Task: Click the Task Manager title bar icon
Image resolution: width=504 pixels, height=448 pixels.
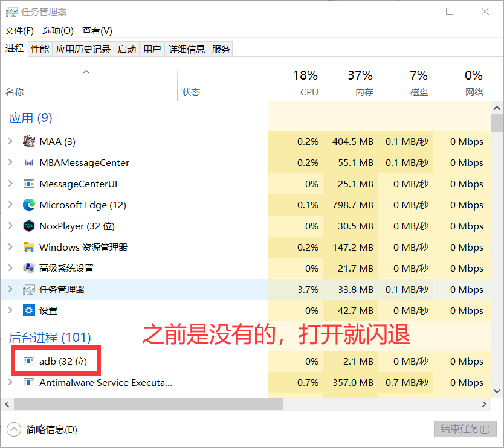Action: [12, 12]
